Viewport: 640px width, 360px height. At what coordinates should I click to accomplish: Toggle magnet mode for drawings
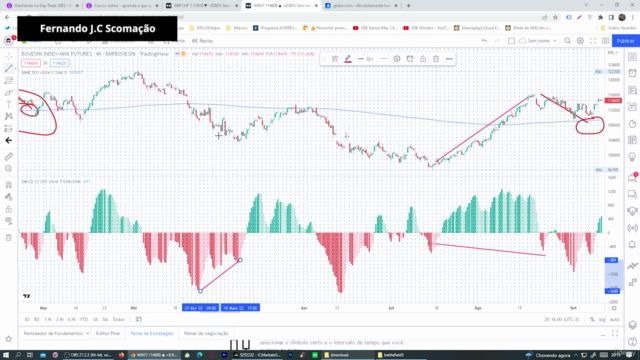(9, 185)
